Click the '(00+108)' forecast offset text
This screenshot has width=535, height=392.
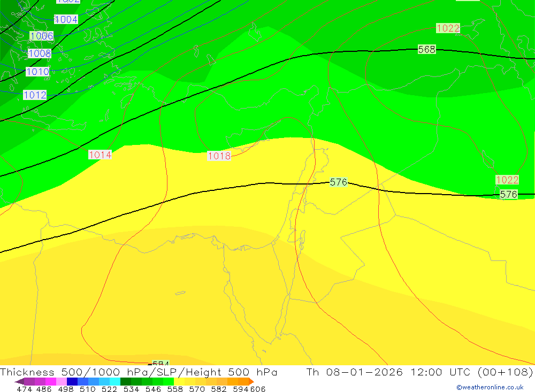click(x=506, y=372)
